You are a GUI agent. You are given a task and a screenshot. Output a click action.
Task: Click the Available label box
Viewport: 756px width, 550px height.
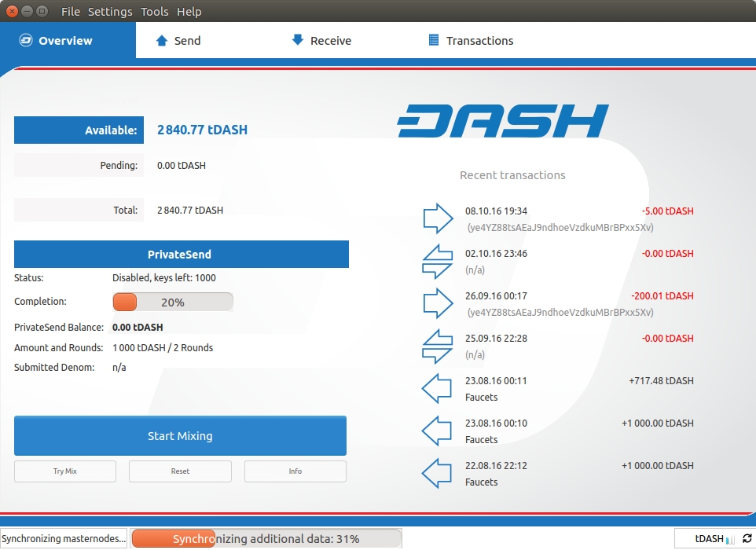[79, 130]
